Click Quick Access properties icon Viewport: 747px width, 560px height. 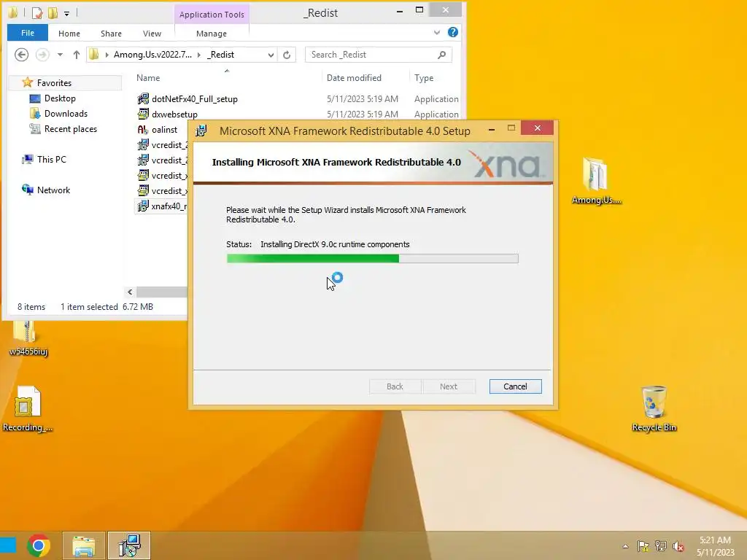[x=37, y=13]
